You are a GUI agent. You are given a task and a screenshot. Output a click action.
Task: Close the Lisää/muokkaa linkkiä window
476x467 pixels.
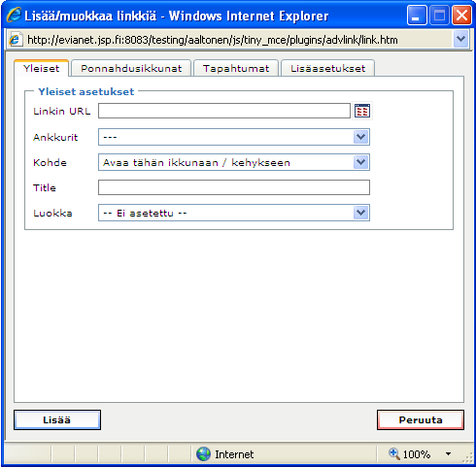click(x=461, y=16)
